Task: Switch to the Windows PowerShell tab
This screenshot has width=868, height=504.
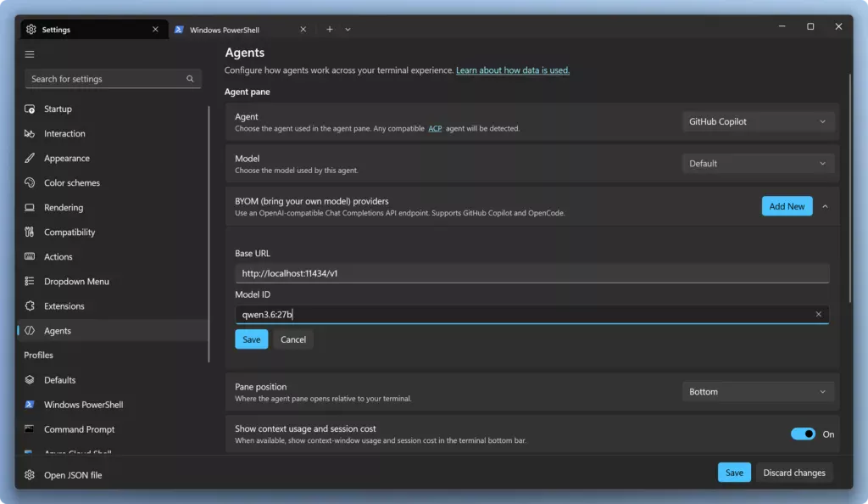Action: [x=241, y=30]
